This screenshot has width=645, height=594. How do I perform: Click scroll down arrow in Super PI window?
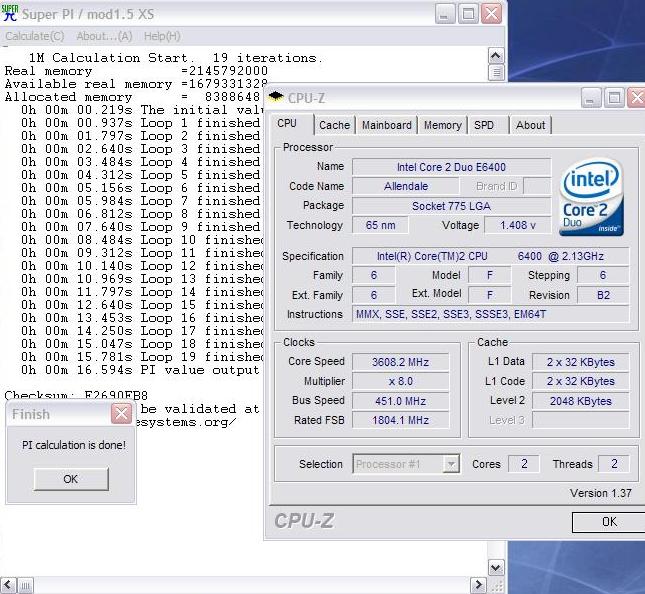(496, 568)
